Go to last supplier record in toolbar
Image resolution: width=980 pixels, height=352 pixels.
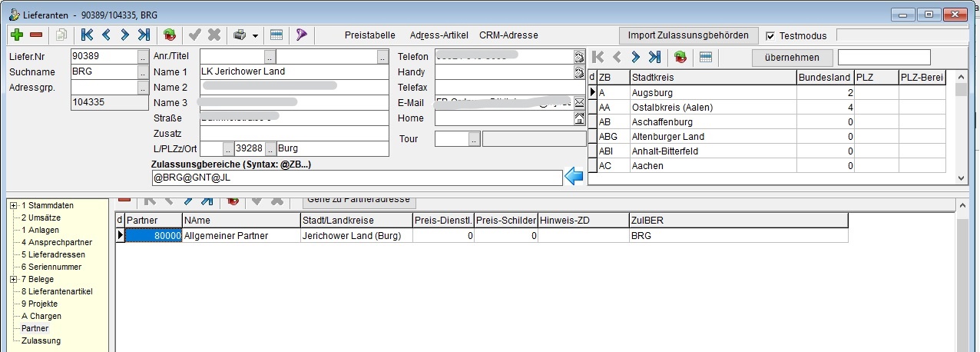coord(144,35)
